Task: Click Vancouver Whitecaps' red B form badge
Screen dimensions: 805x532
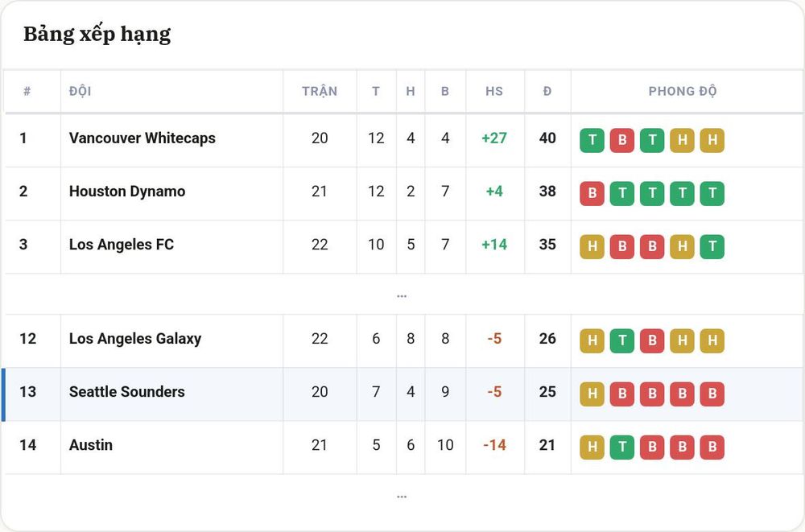Action: point(621,140)
